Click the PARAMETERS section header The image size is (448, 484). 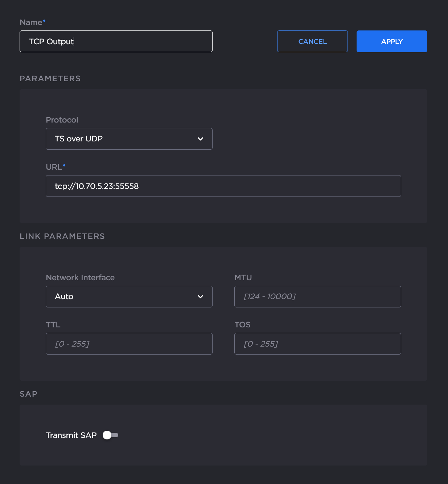[50, 78]
